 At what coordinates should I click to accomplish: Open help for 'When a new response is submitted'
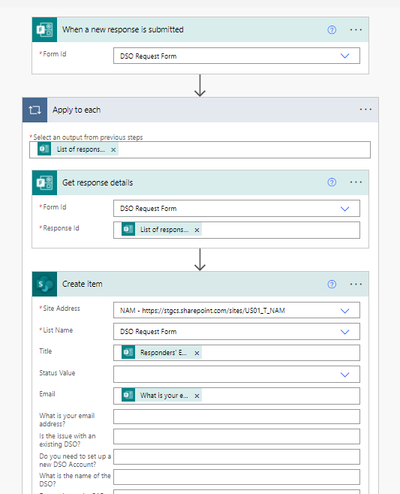pos(332,30)
